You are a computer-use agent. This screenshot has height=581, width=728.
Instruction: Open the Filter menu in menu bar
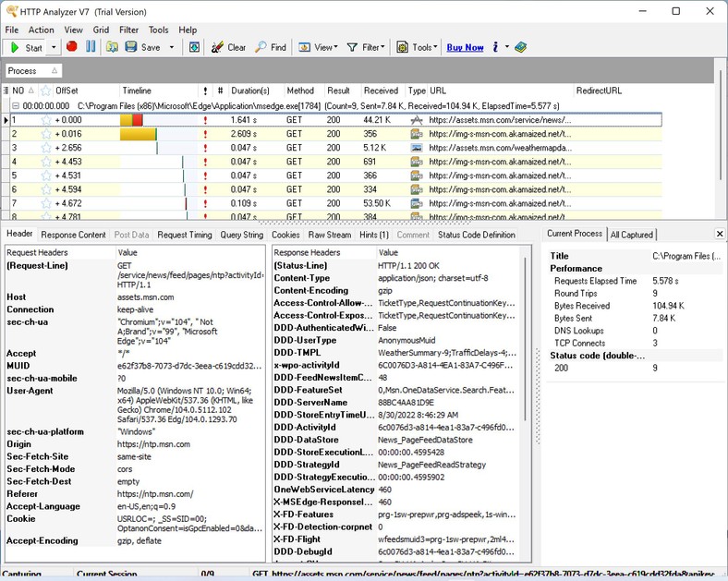pos(128,30)
